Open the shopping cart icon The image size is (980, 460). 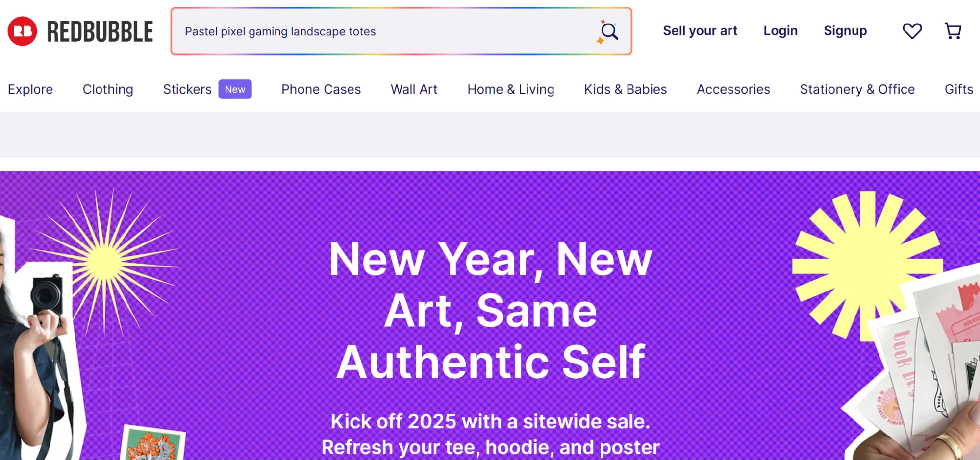click(x=953, y=30)
